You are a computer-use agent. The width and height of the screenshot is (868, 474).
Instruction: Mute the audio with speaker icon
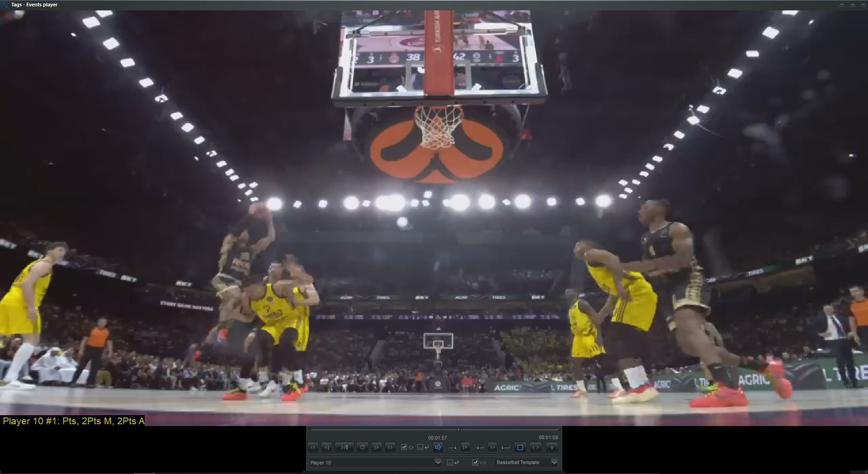[x=438, y=447]
